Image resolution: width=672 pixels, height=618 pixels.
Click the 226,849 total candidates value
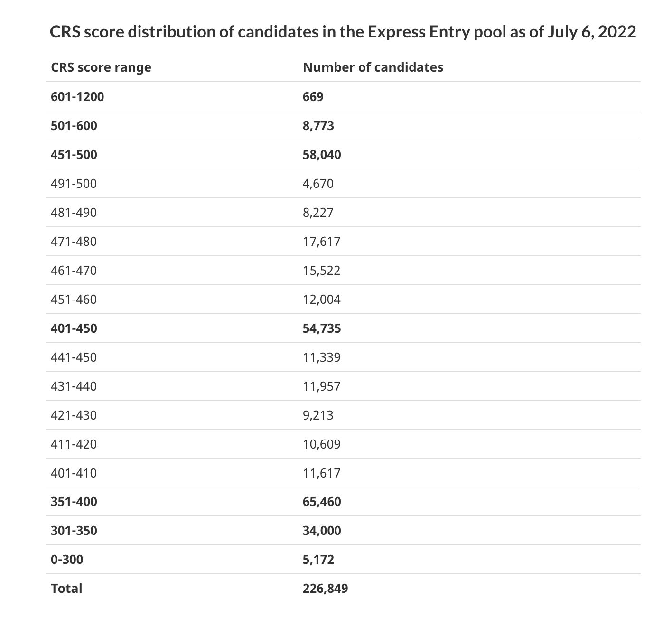(326, 589)
